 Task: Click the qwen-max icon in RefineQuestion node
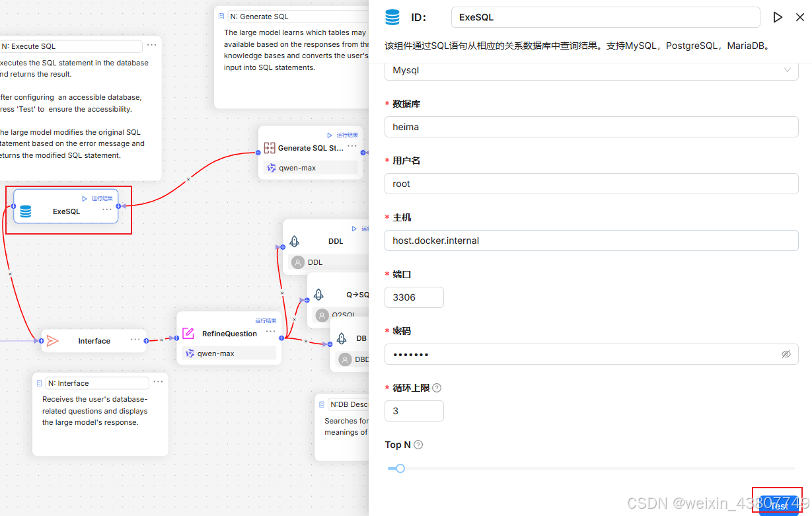coord(190,353)
